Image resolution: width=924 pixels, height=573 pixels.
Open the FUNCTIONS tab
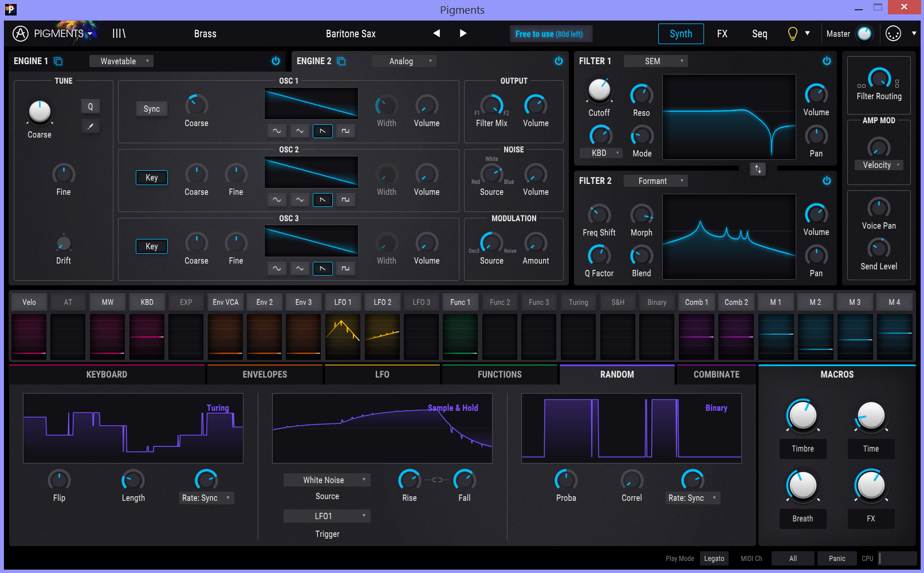[x=500, y=374]
